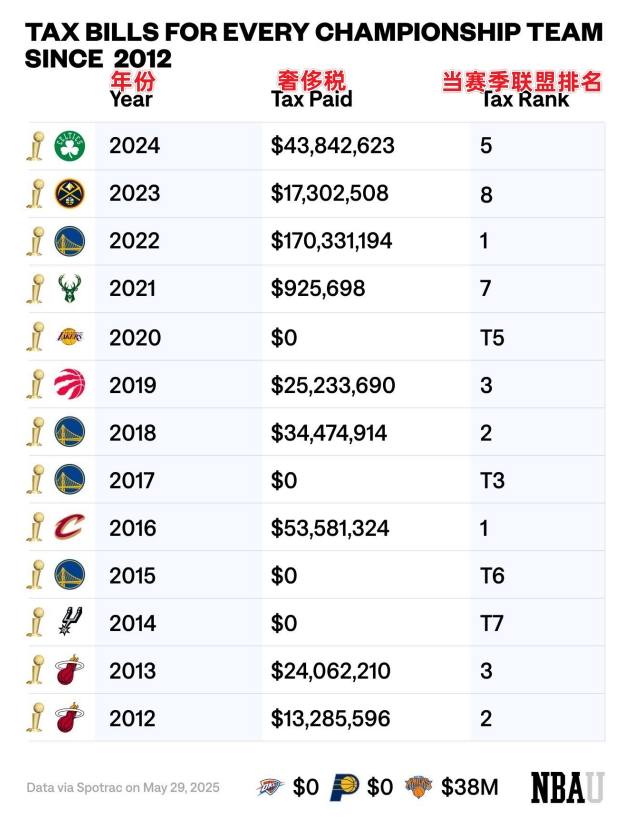Click the $38M Knicks tax figure

pos(469,787)
